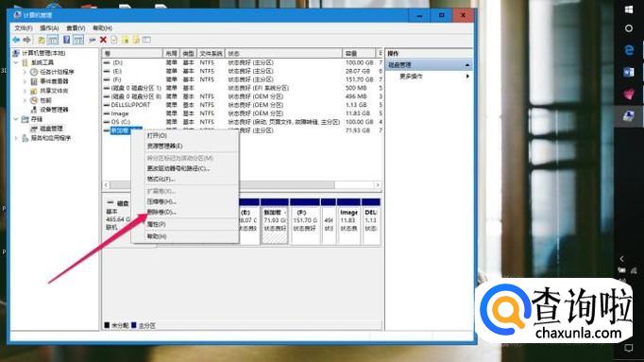Image resolution: width=644 pixels, height=362 pixels.
Task: Click the 布局 column header
Action: coord(171,54)
